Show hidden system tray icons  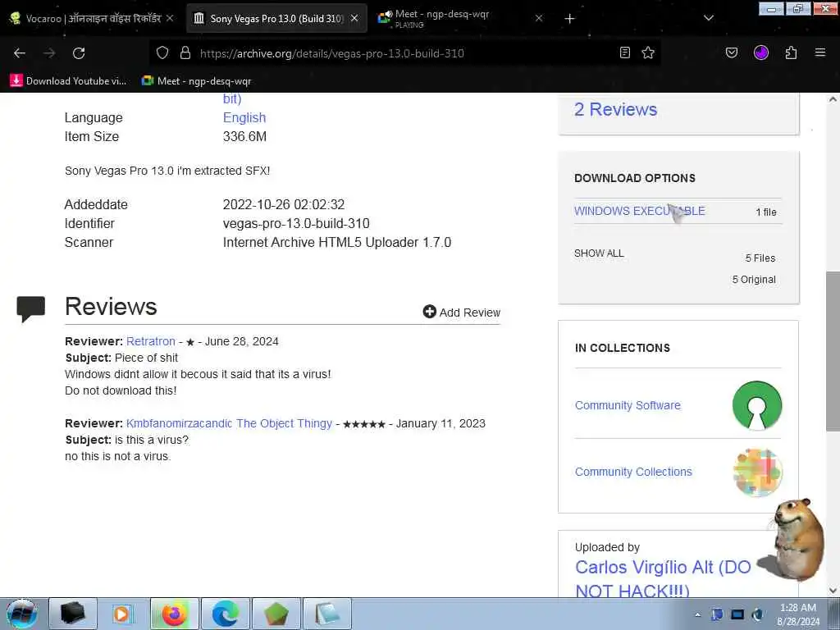[697, 615]
